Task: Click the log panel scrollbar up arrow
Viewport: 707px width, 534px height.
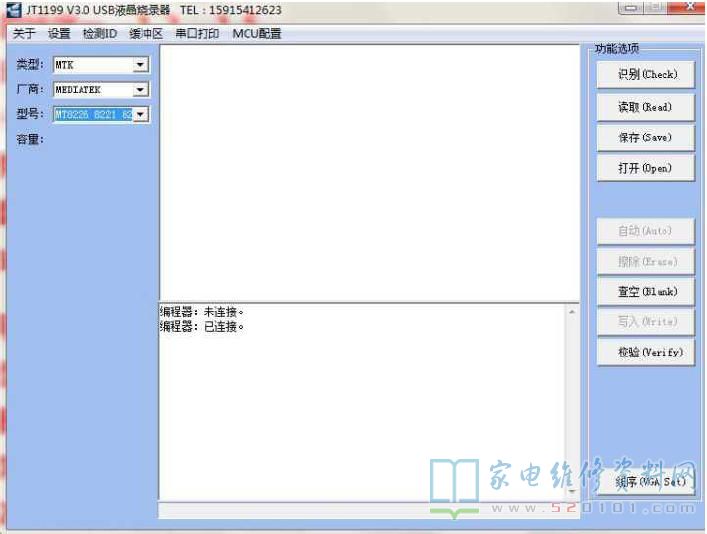Action: 572,312
